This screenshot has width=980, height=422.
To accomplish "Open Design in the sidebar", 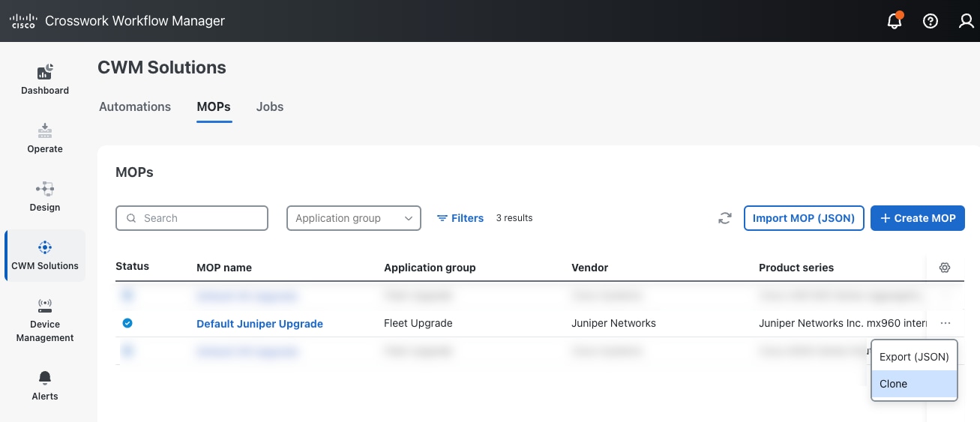I will pyautogui.click(x=45, y=196).
